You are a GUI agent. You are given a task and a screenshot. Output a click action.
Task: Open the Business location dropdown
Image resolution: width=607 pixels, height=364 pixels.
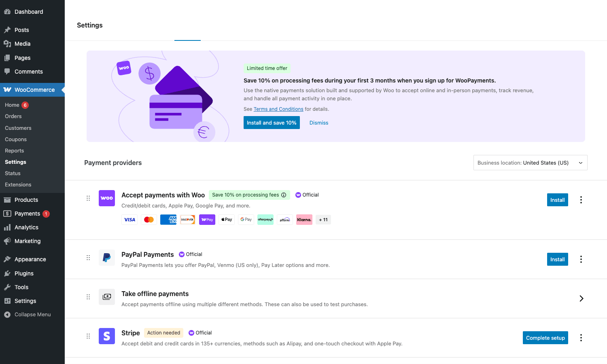click(530, 163)
